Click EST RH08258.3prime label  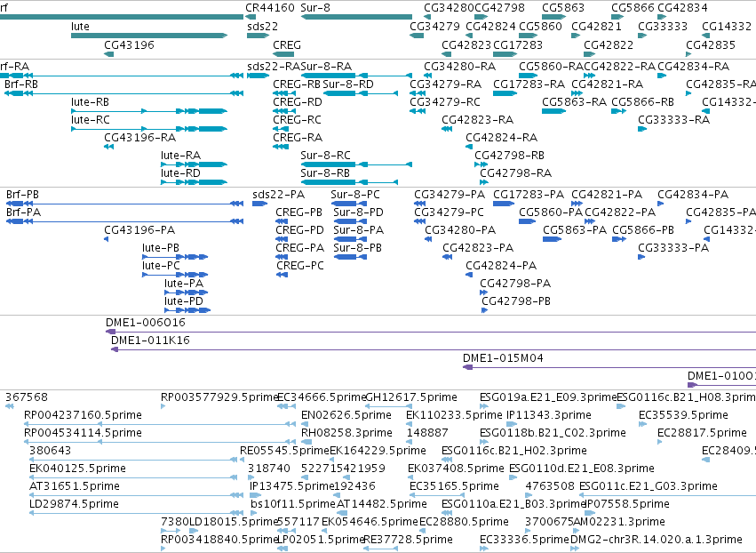pos(346,433)
